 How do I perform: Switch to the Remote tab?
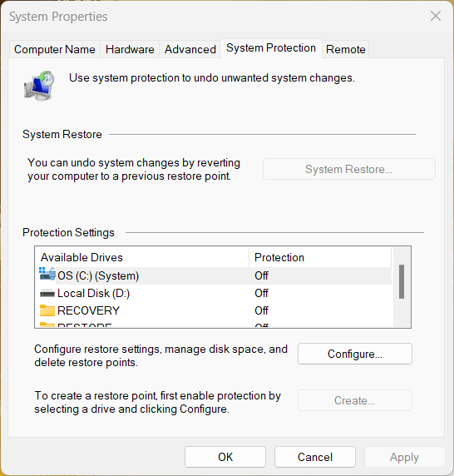[345, 49]
